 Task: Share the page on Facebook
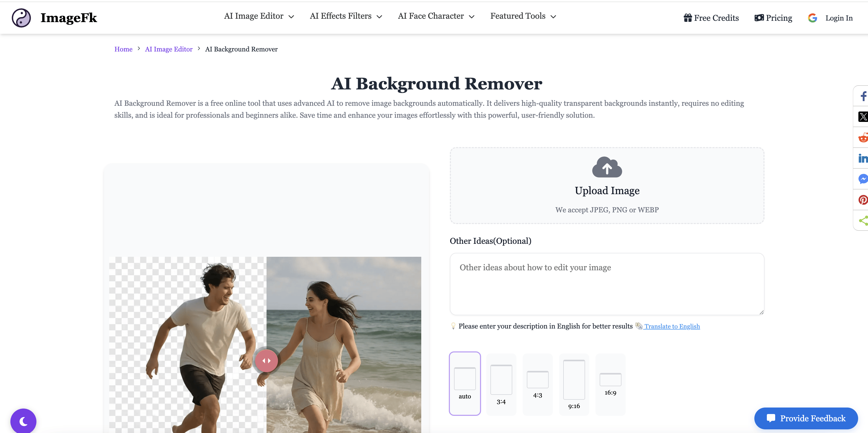863,96
